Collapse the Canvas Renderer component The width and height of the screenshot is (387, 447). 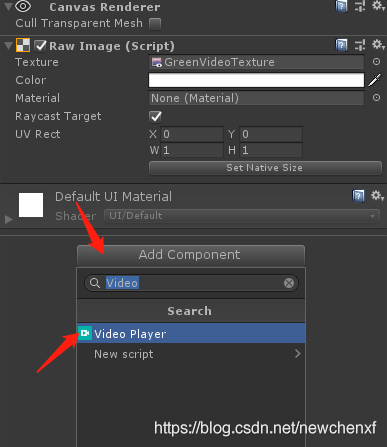click(x=8, y=7)
